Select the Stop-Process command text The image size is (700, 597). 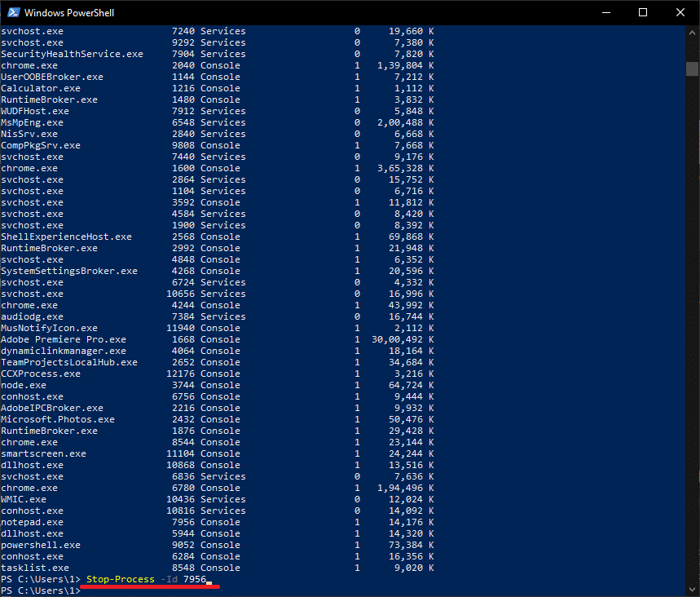pyautogui.click(x=120, y=579)
